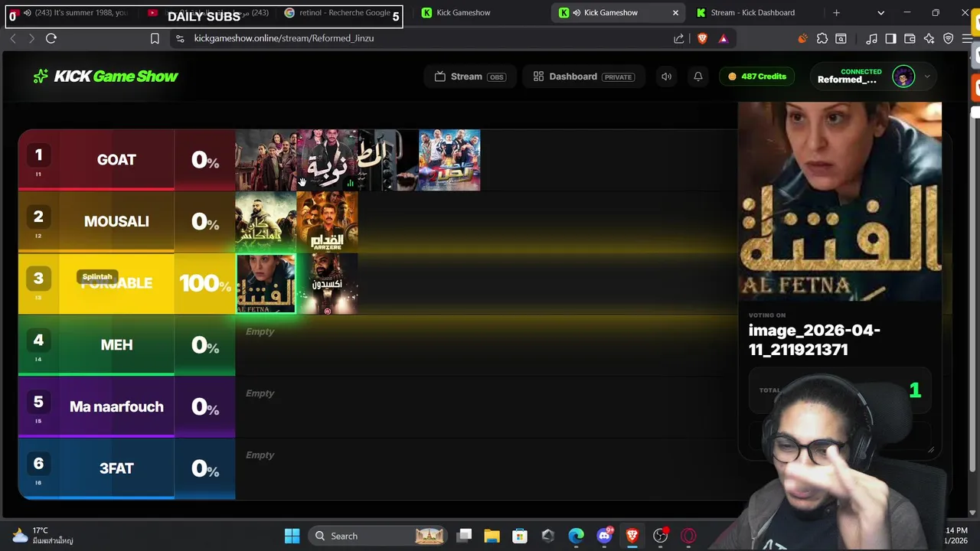Open Task View on the taskbar
Viewport: 980px width, 551px height.
pos(464,536)
